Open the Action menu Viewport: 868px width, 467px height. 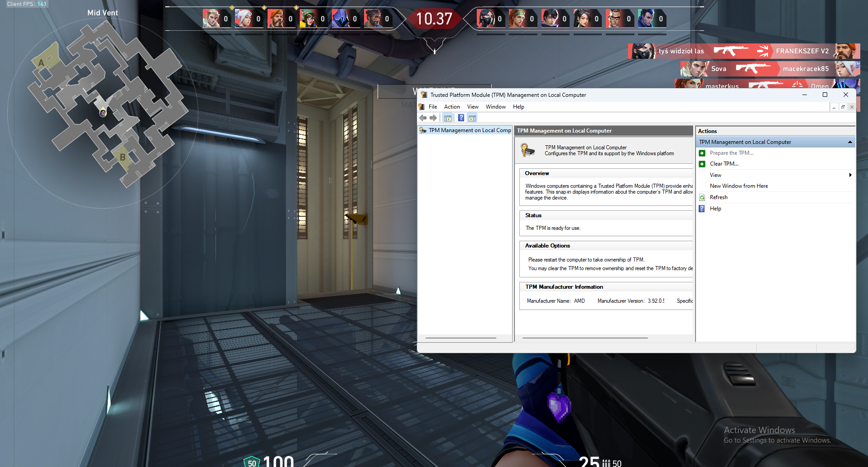click(x=452, y=107)
